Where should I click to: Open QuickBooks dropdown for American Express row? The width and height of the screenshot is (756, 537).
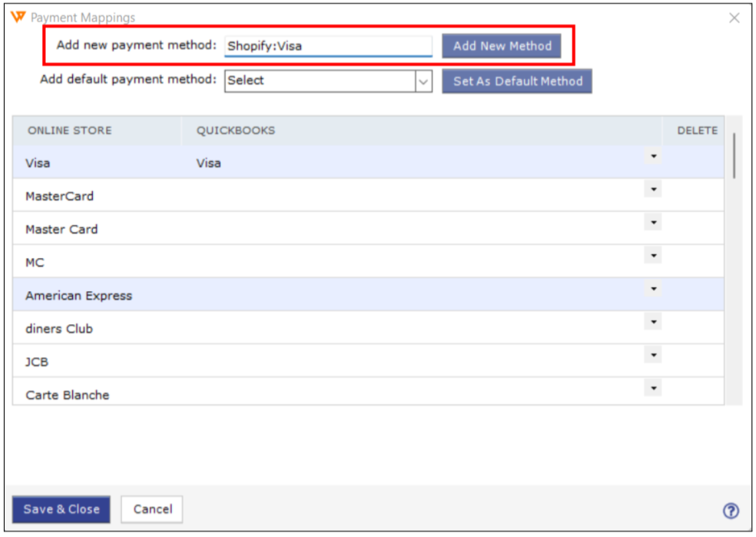click(653, 289)
